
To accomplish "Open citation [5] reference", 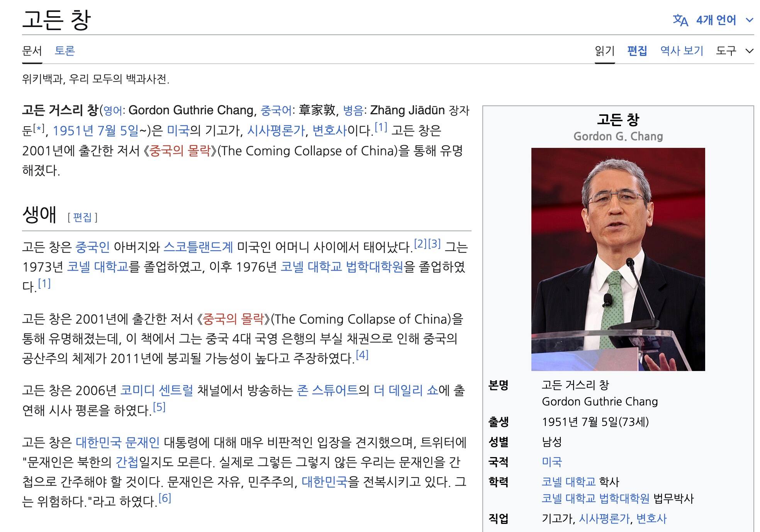I will click(159, 407).
